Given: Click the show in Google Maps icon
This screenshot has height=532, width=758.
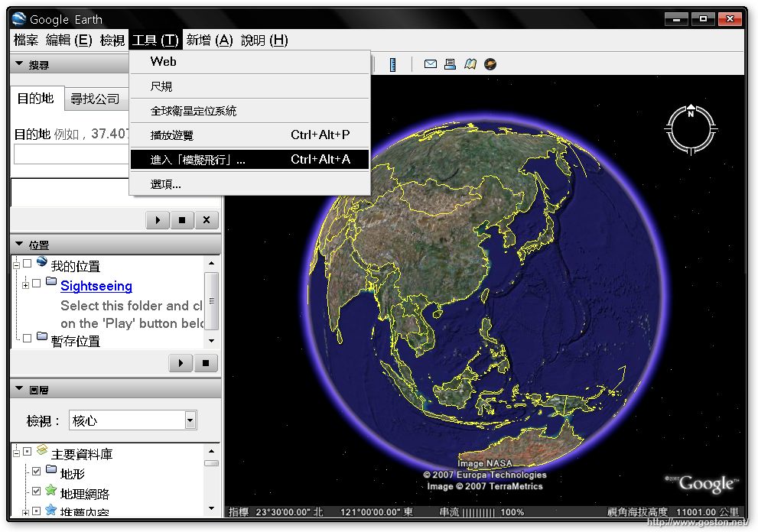Looking at the screenshot, I should (470, 63).
